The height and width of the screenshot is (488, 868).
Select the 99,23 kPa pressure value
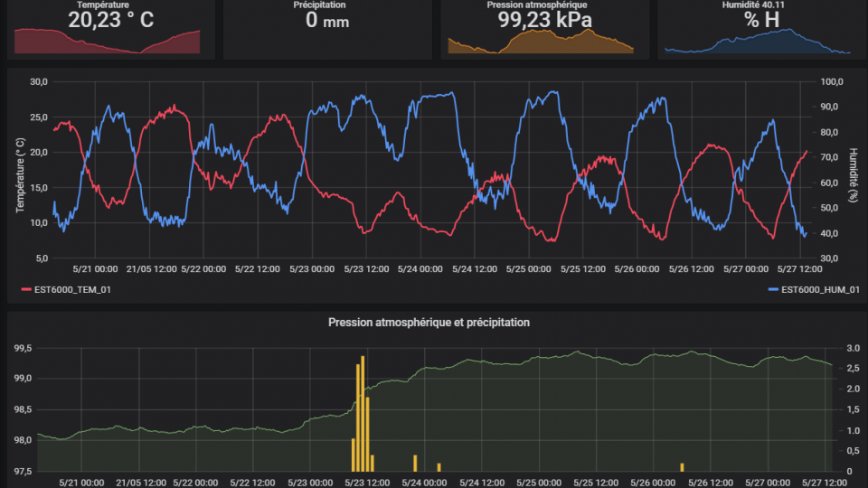(x=544, y=20)
